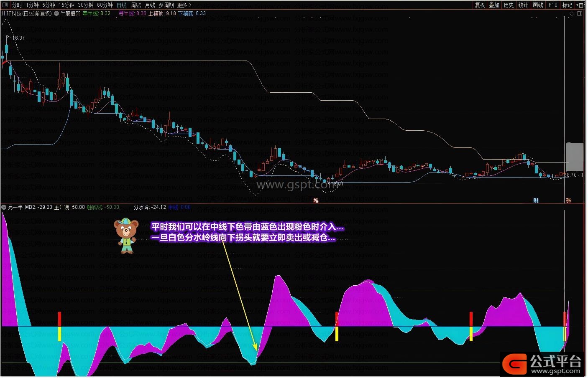Click the 另一半 indicator name

15,207
